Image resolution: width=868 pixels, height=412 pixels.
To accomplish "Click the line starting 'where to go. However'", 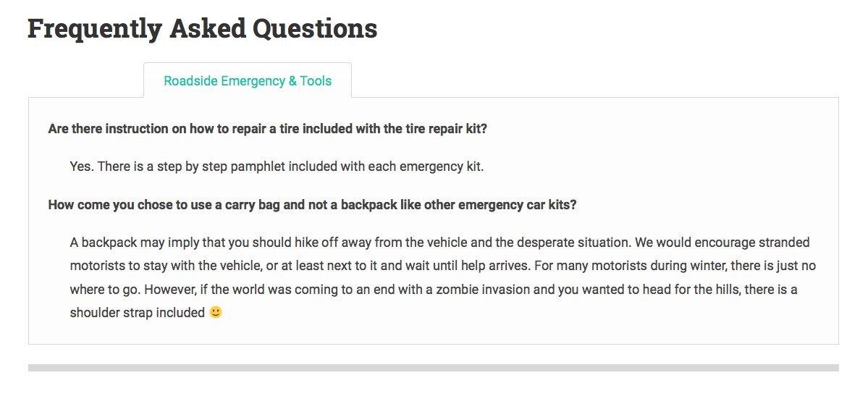I will (x=434, y=290).
